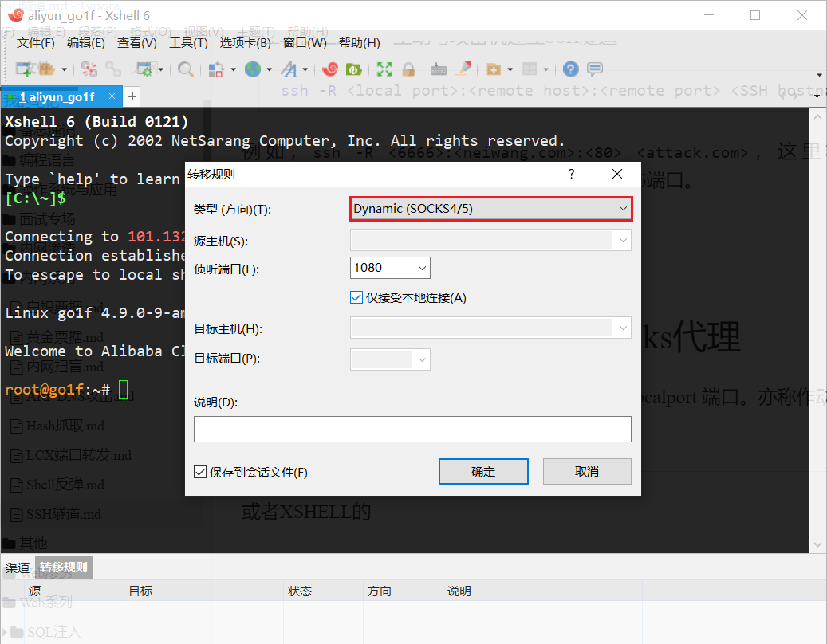Click the New Session toolbar icon
This screenshot has width=827, height=644.
(23, 69)
